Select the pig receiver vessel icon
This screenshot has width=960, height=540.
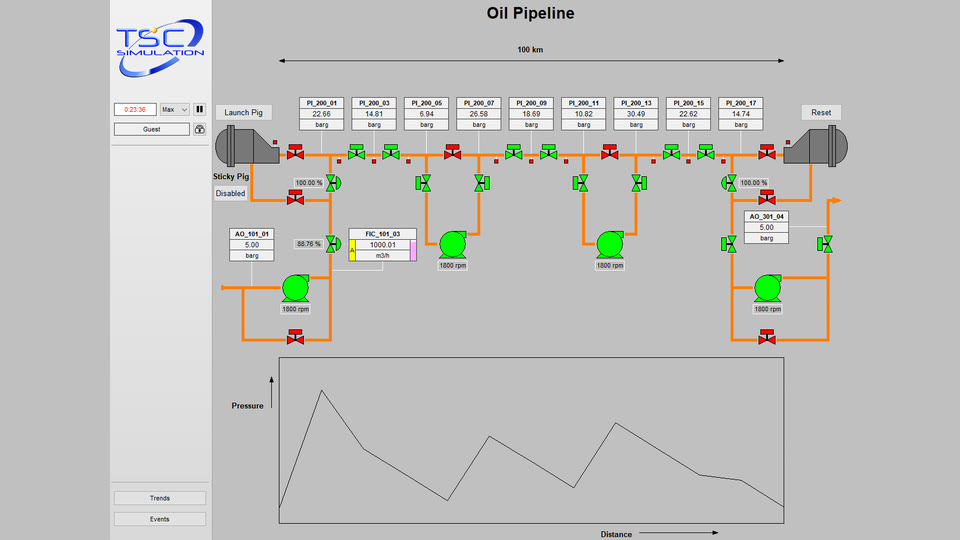[x=816, y=146]
